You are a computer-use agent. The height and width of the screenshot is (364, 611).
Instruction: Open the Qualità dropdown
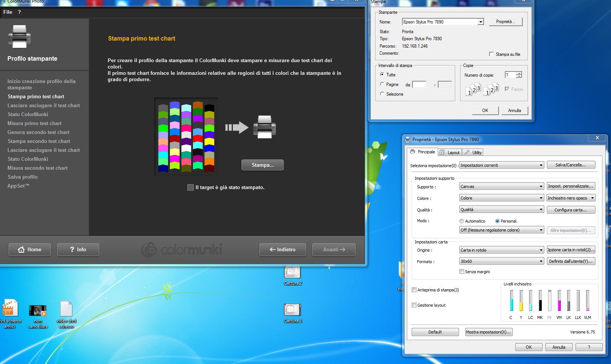[501, 210]
